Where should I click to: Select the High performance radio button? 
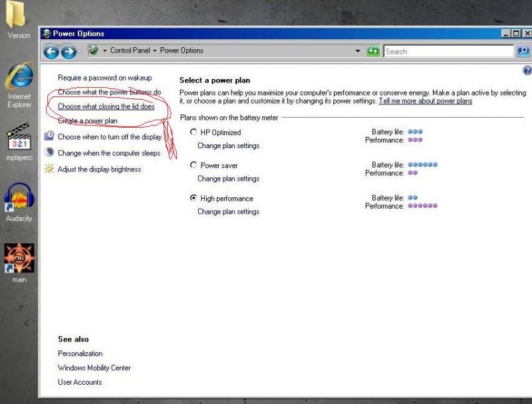[194, 197]
